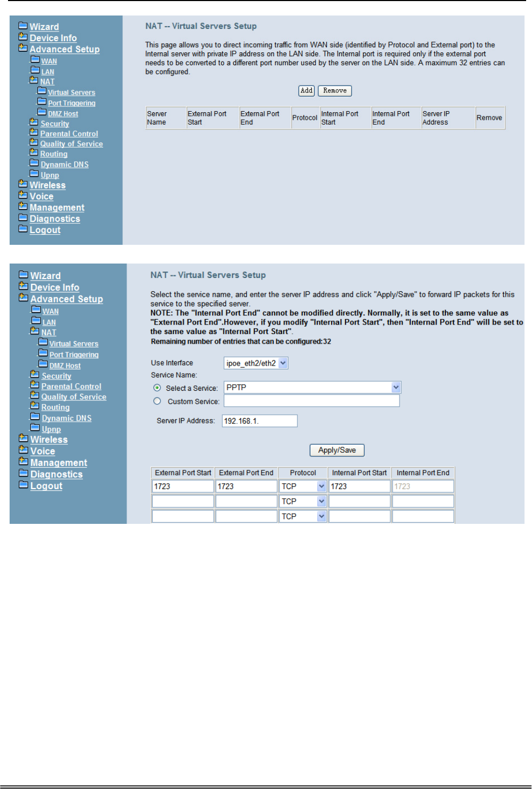Click folder icon beside Voice in lower screenshot

point(24,450)
